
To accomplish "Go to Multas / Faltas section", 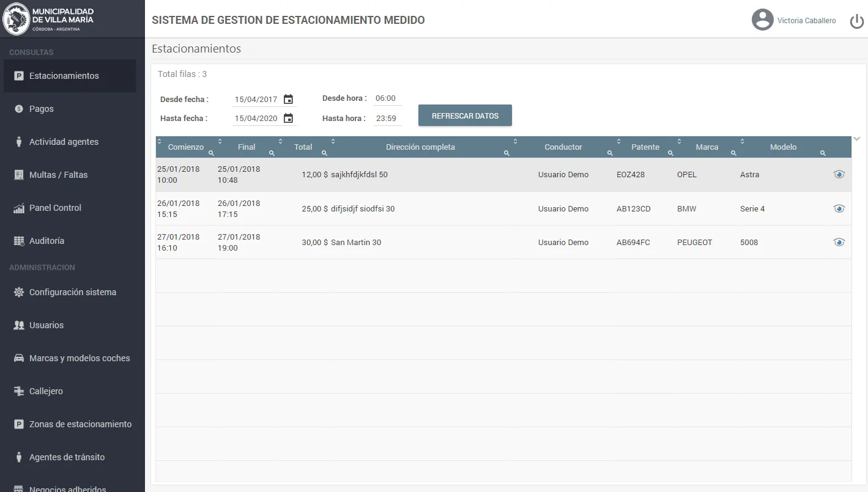I will [58, 175].
